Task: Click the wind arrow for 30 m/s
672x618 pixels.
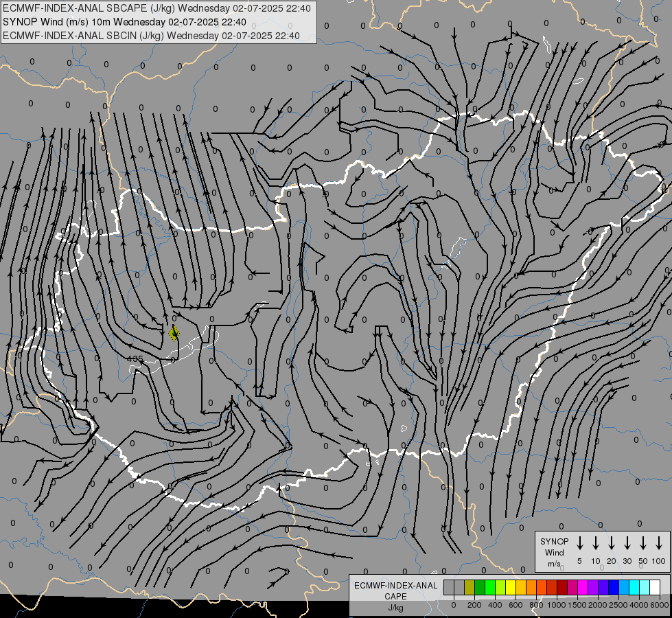Action: pyautogui.click(x=627, y=543)
